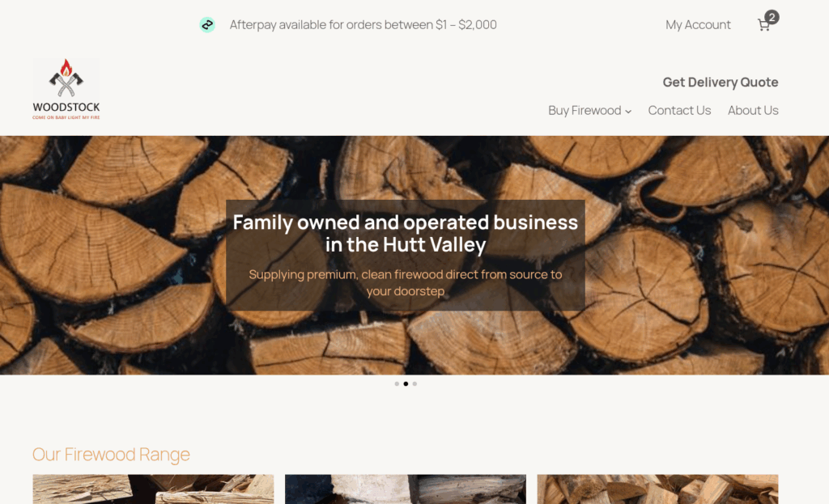Open the first firewood product thumbnail
829x504 pixels.
point(153,489)
